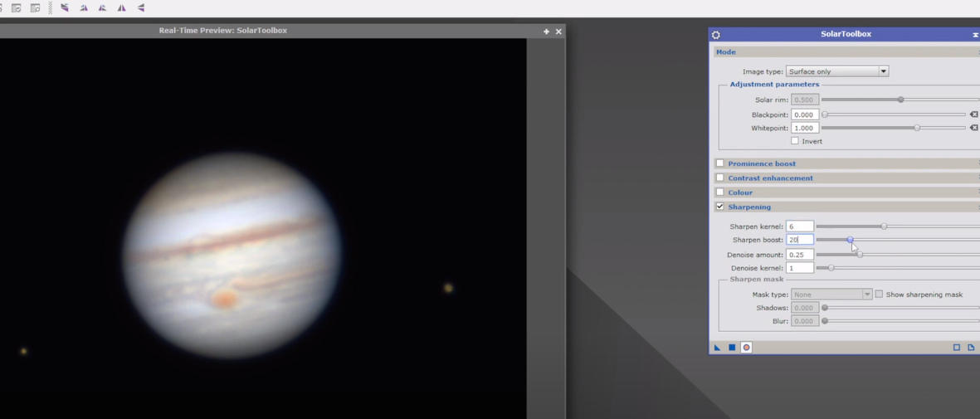Expand the Colour section title
The width and height of the screenshot is (980, 419).
click(x=740, y=192)
